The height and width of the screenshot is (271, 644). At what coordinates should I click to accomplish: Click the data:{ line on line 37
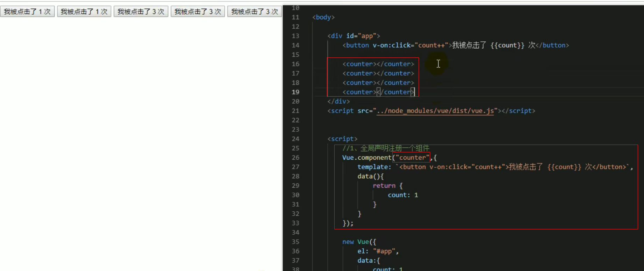[x=369, y=260]
